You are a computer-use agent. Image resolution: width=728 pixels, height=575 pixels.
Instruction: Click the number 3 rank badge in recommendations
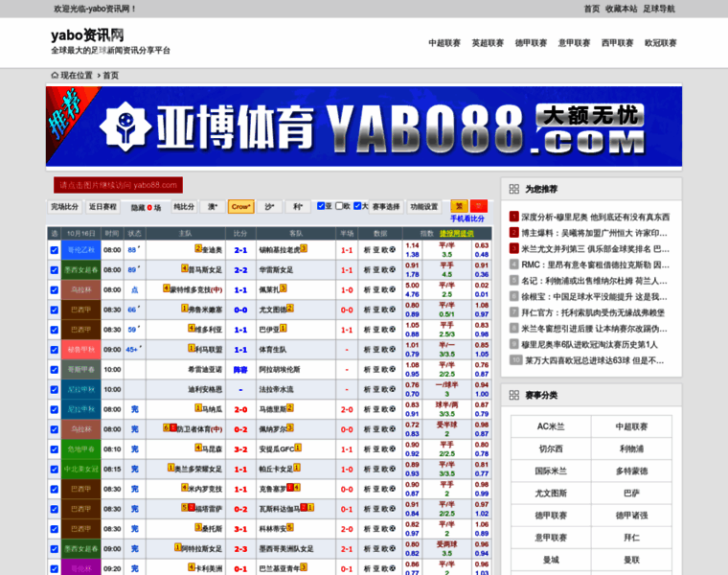click(514, 248)
